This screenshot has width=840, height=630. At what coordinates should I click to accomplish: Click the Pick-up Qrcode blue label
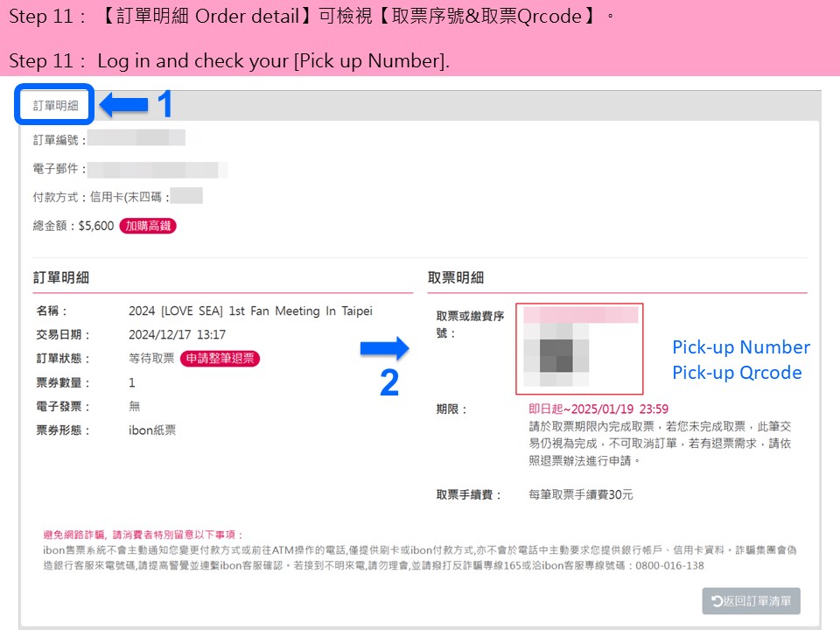click(737, 373)
